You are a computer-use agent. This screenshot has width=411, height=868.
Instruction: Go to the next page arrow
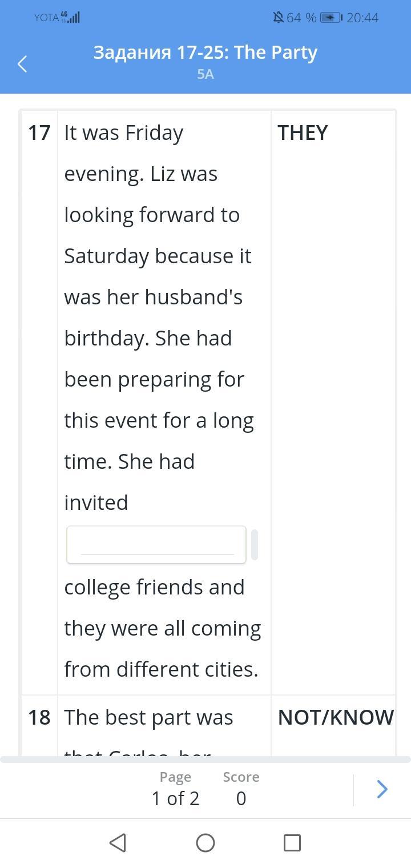click(382, 789)
